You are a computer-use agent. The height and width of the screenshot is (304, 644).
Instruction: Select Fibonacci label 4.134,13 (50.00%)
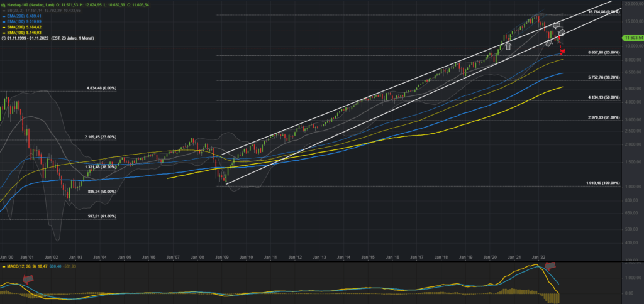click(603, 97)
